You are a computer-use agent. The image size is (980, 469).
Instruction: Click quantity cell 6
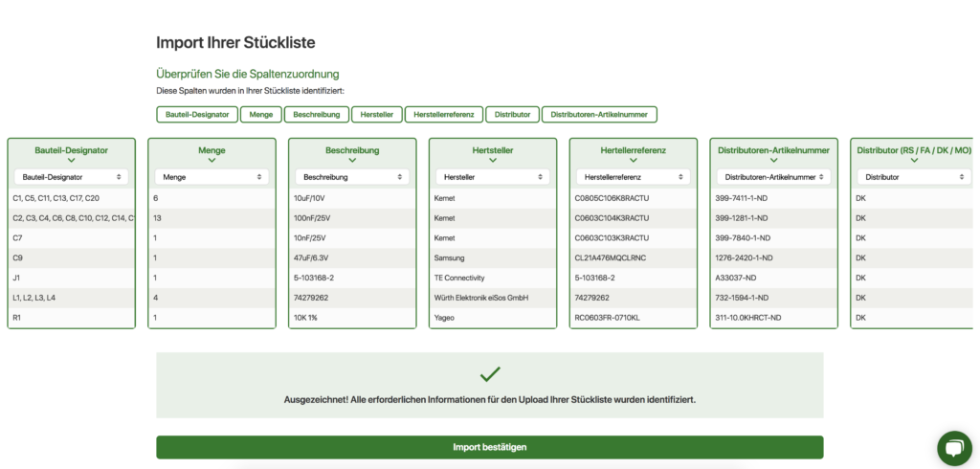(212, 198)
